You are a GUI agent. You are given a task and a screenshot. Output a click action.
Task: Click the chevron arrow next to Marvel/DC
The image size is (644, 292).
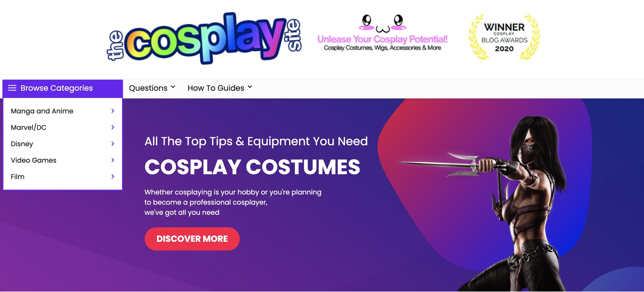click(113, 128)
